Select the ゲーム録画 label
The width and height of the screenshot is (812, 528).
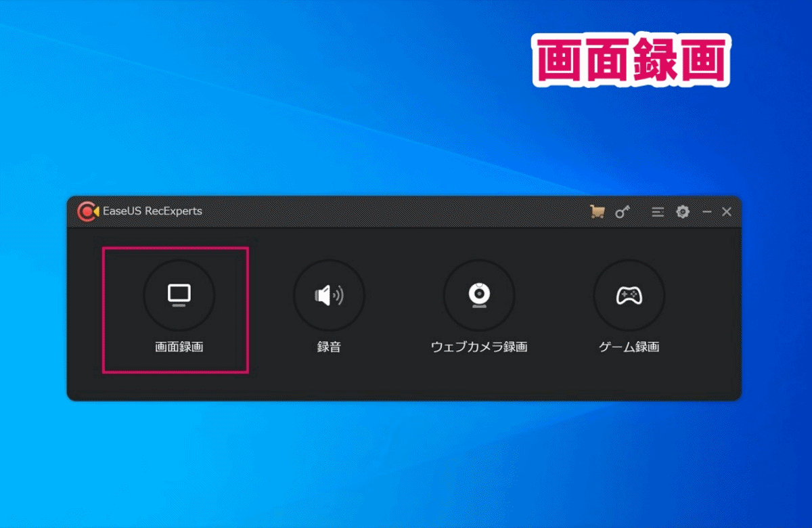tap(629, 347)
